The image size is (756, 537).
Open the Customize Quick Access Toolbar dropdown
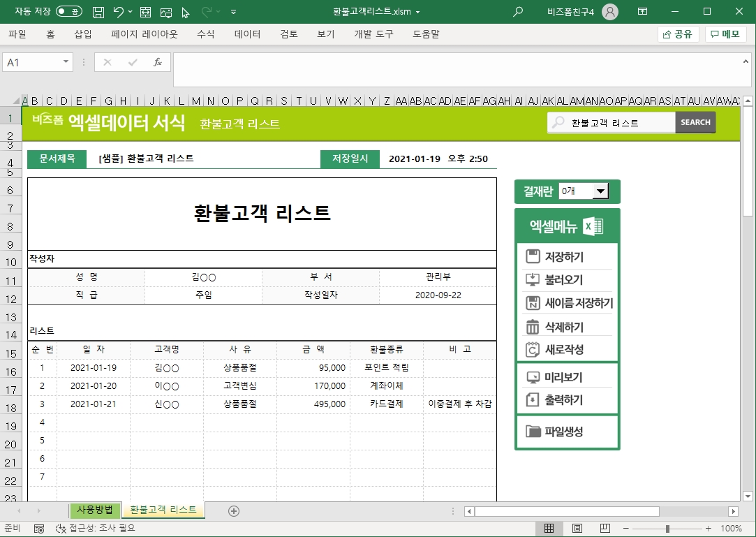(x=233, y=12)
